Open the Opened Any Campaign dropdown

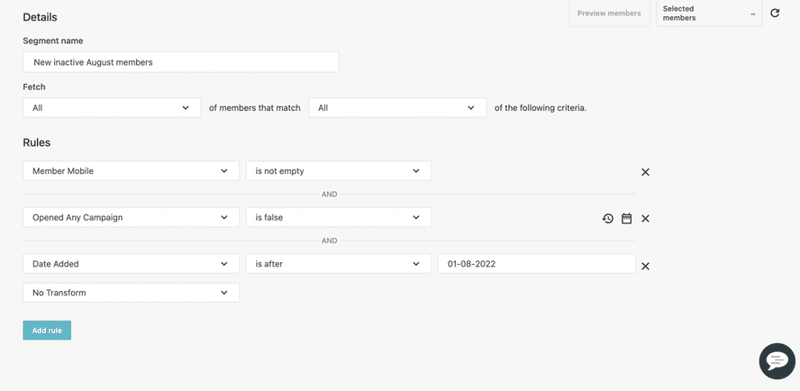click(x=131, y=217)
